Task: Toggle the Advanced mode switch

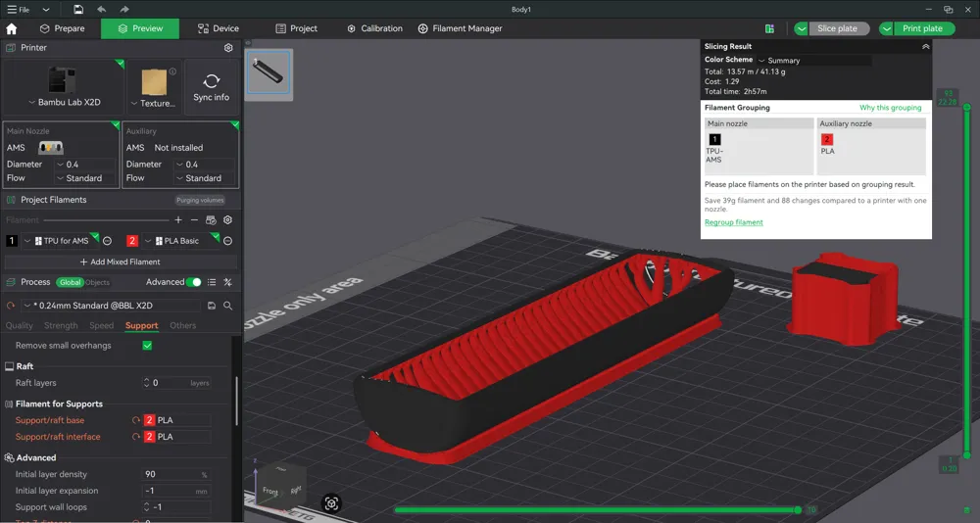Action: [x=194, y=282]
